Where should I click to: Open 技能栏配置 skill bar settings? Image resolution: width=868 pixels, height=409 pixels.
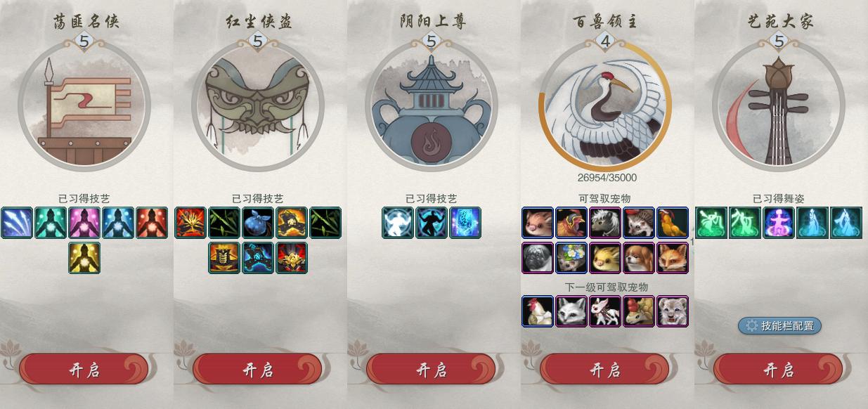[x=779, y=325]
